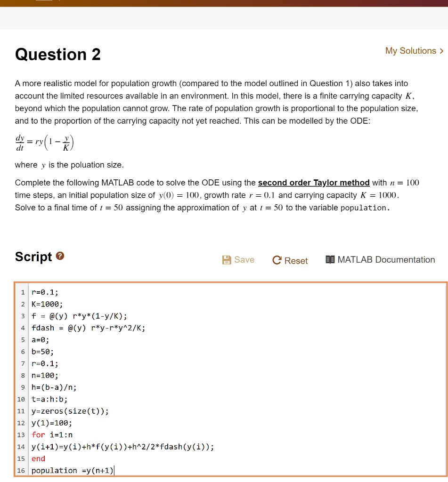Click the fdash definition on line 4
Image resolution: width=448 pixels, height=482 pixels.
click(x=88, y=328)
